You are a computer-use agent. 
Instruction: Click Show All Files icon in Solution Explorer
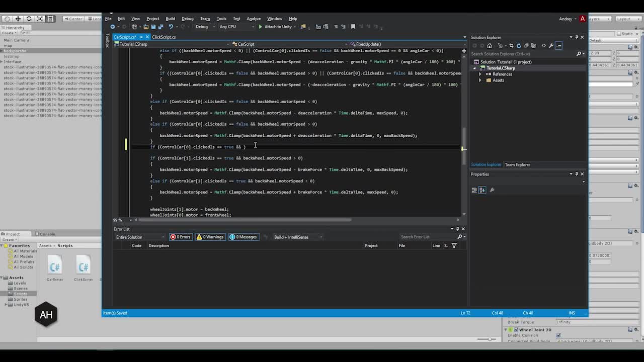[x=534, y=46]
